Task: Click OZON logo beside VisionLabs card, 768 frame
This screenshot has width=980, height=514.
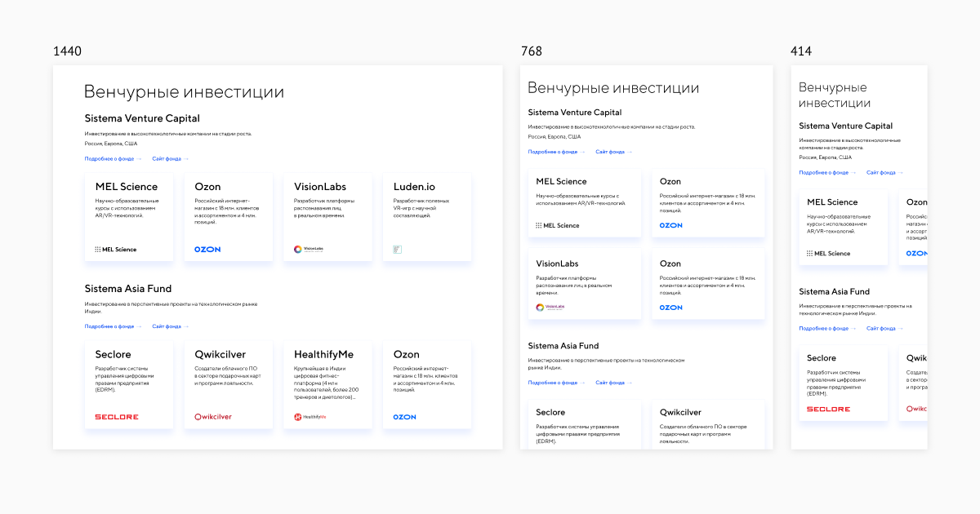Action: [671, 308]
